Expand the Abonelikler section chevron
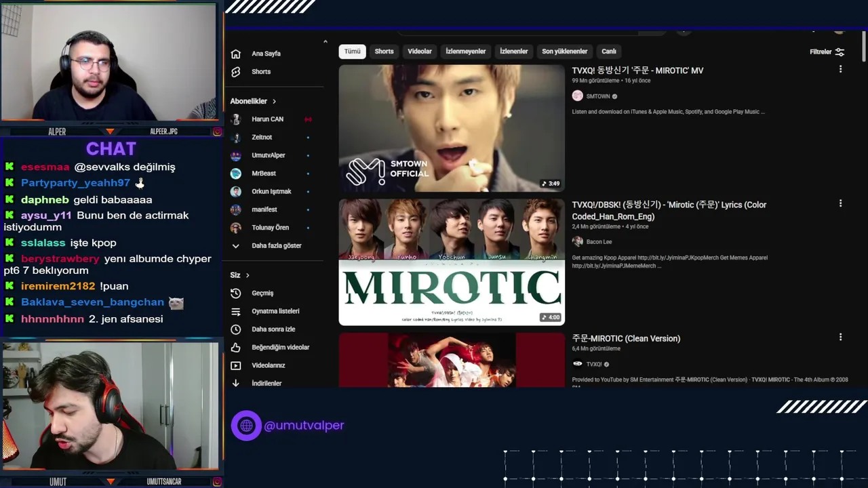Screen dimensions: 868x488 pyautogui.click(x=274, y=101)
